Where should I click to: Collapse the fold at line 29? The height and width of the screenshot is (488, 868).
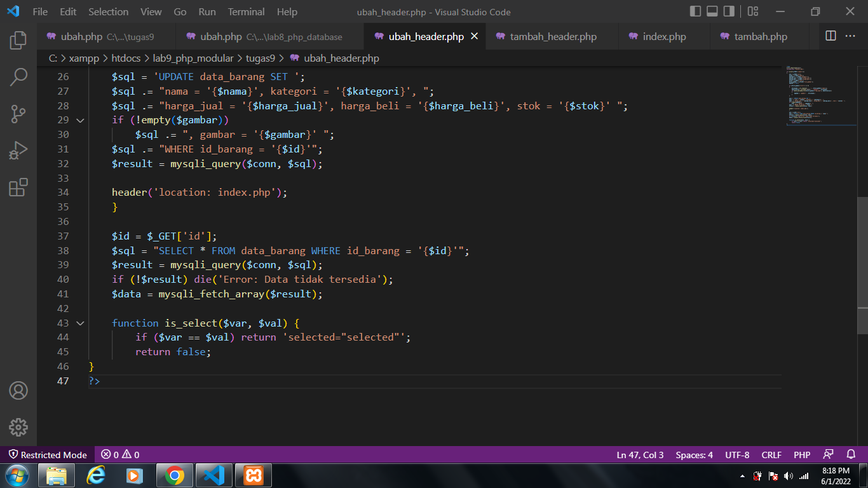[x=80, y=120]
